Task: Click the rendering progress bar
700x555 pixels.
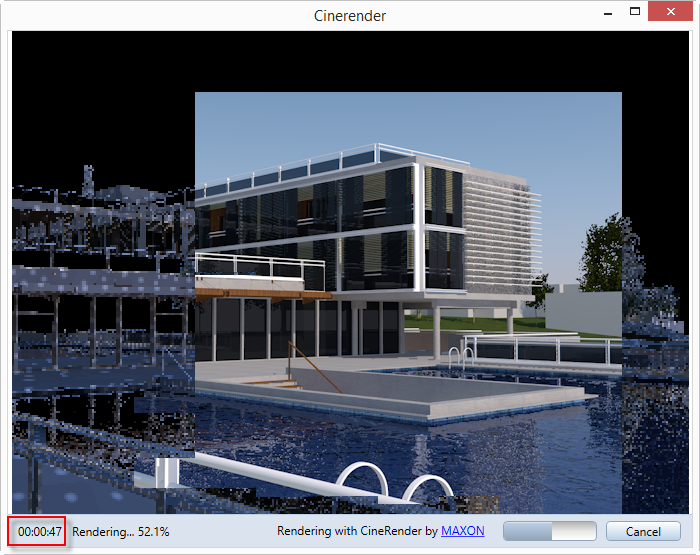Action: coord(550,531)
